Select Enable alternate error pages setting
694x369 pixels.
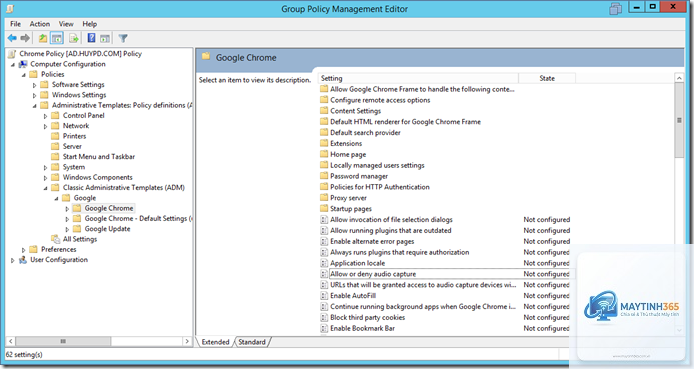[372, 241]
